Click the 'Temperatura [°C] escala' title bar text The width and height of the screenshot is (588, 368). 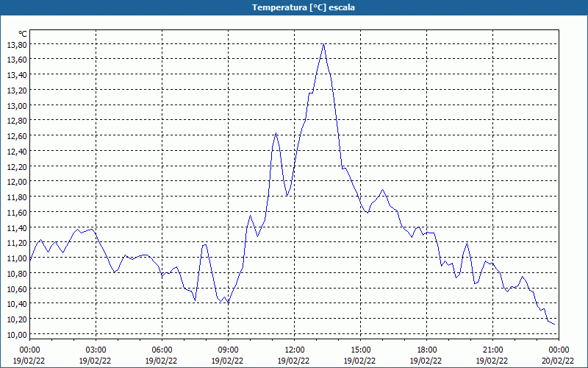tap(303, 7)
